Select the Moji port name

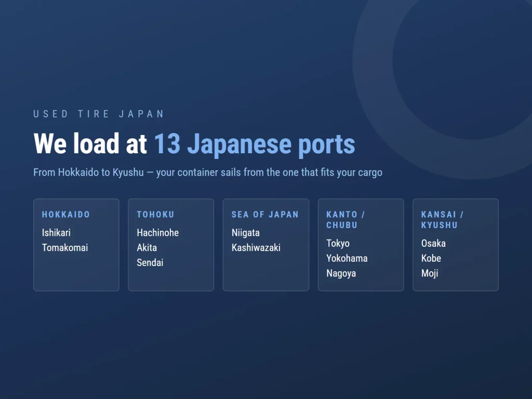click(x=430, y=273)
